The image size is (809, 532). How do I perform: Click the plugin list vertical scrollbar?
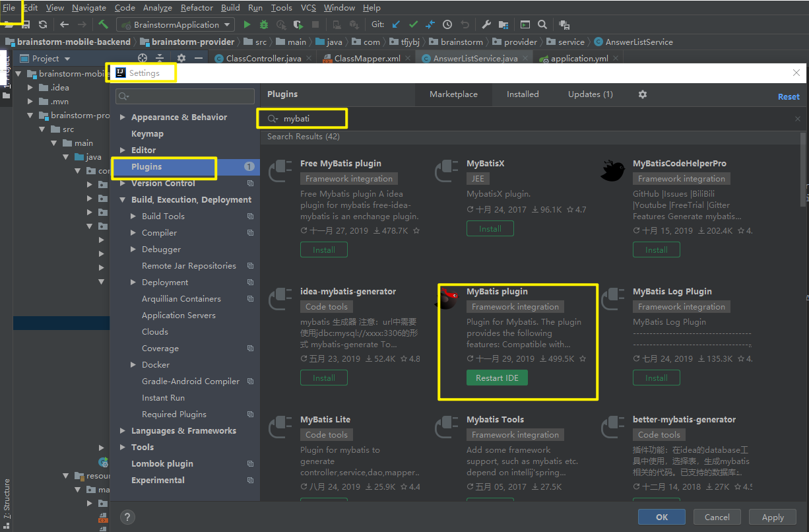click(x=804, y=168)
